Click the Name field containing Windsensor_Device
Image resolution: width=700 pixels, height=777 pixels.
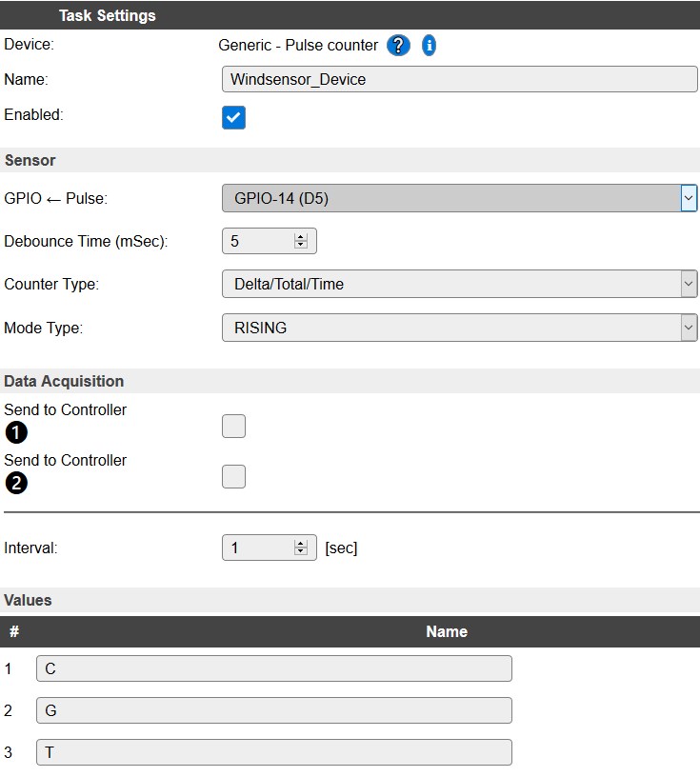click(x=459, y=79)
